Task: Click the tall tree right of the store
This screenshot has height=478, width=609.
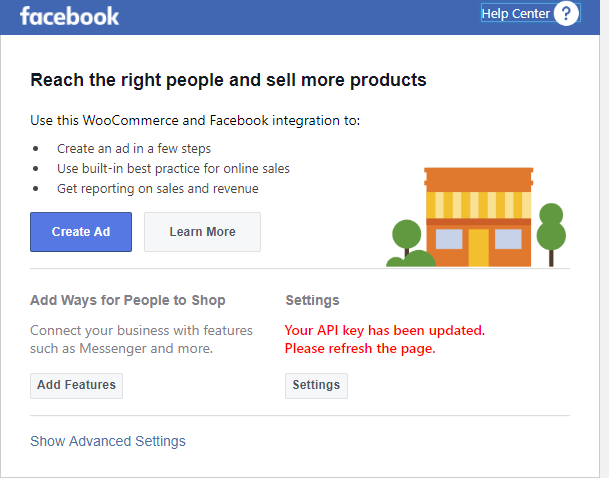Action: click(x=551, y=234)
